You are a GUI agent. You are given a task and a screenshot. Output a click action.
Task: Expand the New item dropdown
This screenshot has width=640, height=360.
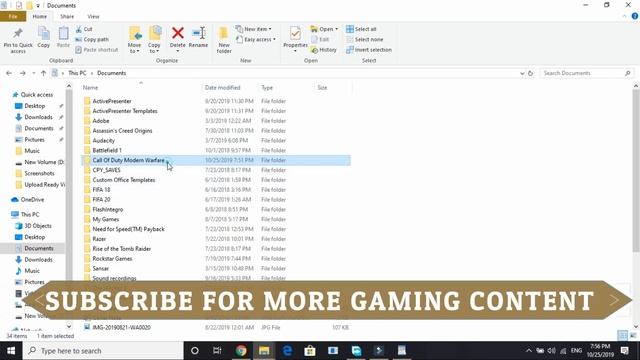(x=253, y=29)
